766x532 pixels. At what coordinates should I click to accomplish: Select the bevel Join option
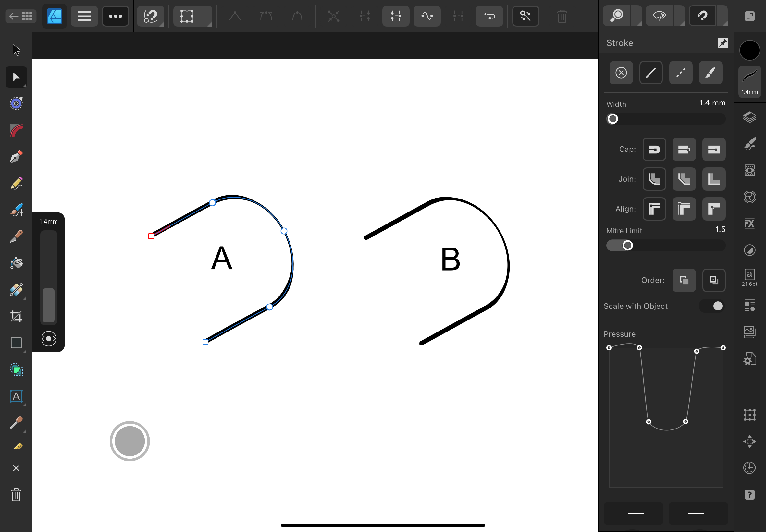click(x=684, y=179)
